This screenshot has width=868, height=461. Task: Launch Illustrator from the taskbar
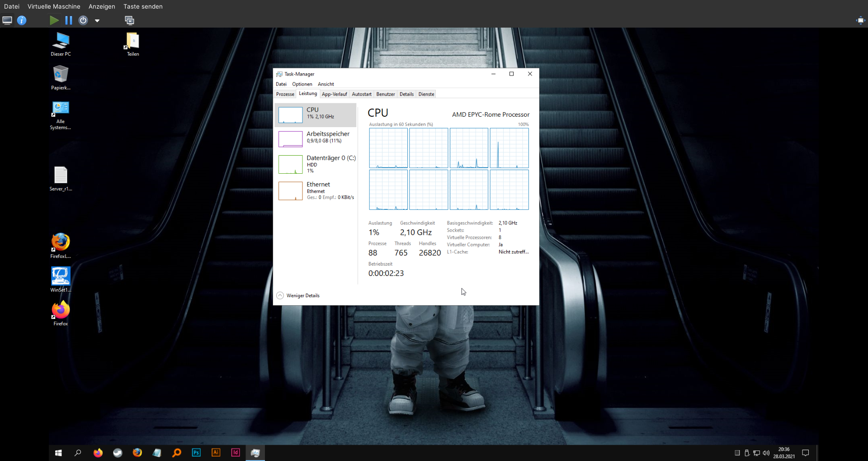click(x=216, y=453)
